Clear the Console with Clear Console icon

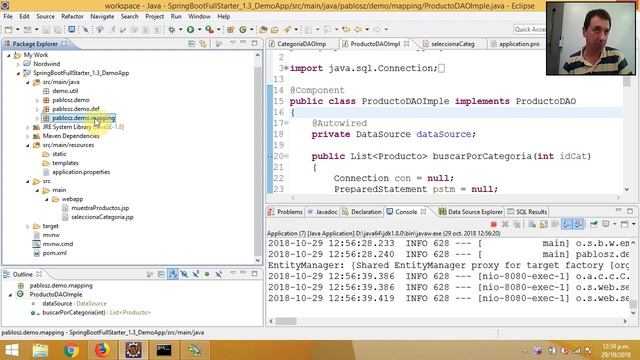(x=532, y=224)
